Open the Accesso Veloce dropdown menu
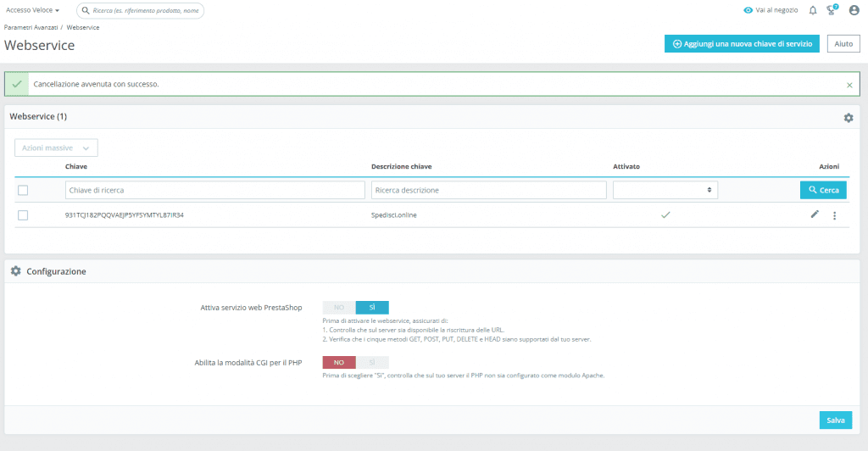The width and height of the screenshot is (868, 451). (x=33, y=10)
